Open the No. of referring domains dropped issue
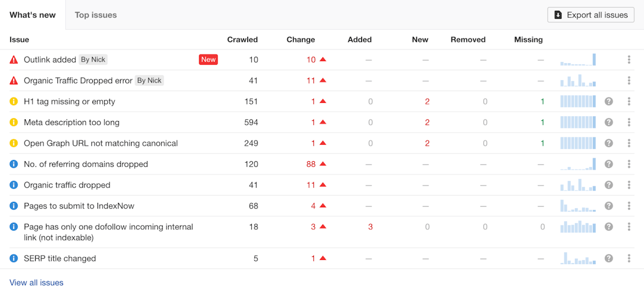This screenshot has height=296, width=644. point(86,164)
